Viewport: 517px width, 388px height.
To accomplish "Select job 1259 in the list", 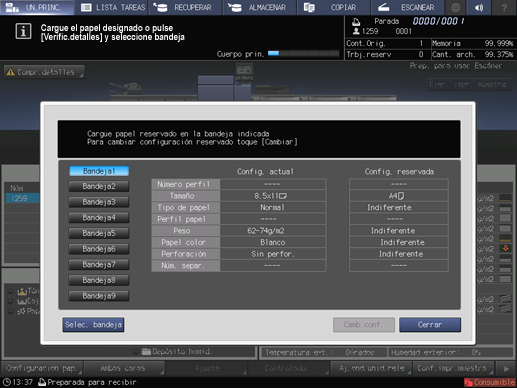I will [x=22, y=198].
